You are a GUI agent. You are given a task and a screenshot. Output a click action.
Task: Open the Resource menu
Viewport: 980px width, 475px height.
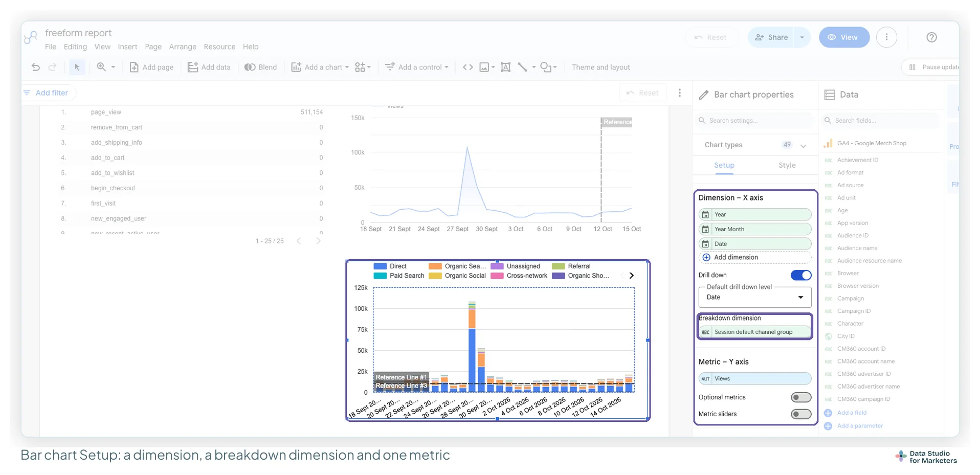219,47
